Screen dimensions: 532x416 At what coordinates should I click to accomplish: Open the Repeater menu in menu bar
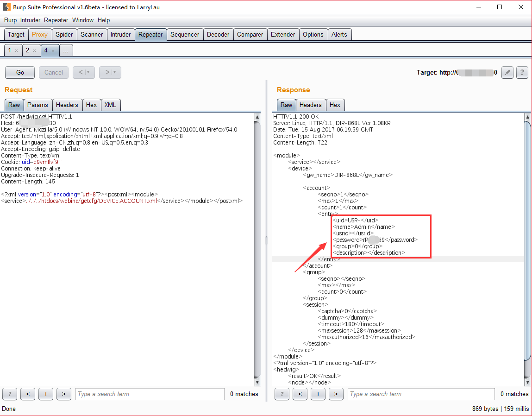(56, 20)
